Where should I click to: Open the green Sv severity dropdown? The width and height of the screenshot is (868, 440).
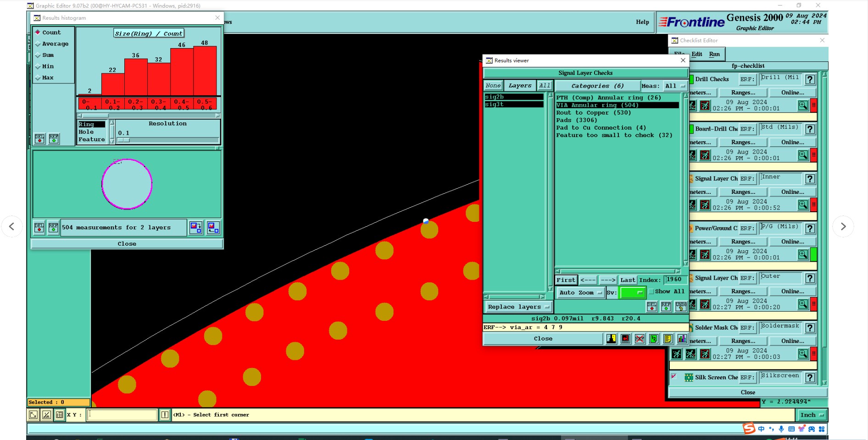pyautogui.click(x=632, y=292)
